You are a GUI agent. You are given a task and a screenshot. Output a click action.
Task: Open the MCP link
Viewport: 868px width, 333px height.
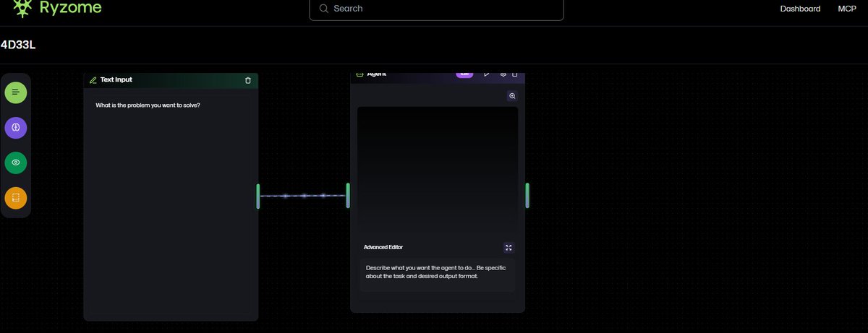click(847, 9)
